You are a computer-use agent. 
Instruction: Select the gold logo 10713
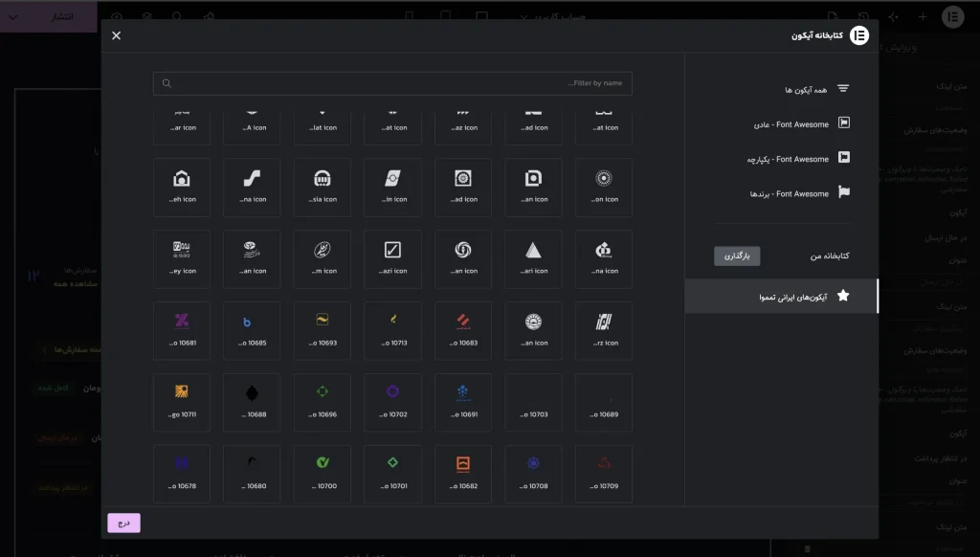click(392, 331)
